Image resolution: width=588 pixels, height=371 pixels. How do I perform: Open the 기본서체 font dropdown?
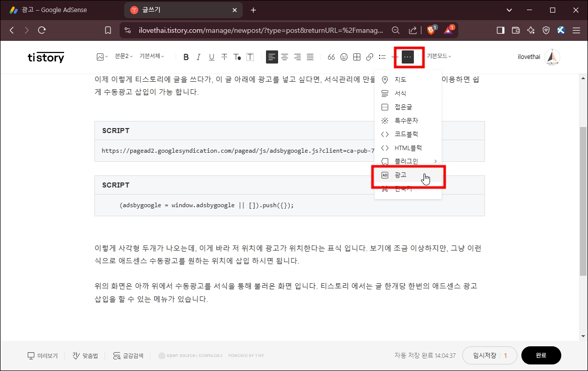(151, 56)
